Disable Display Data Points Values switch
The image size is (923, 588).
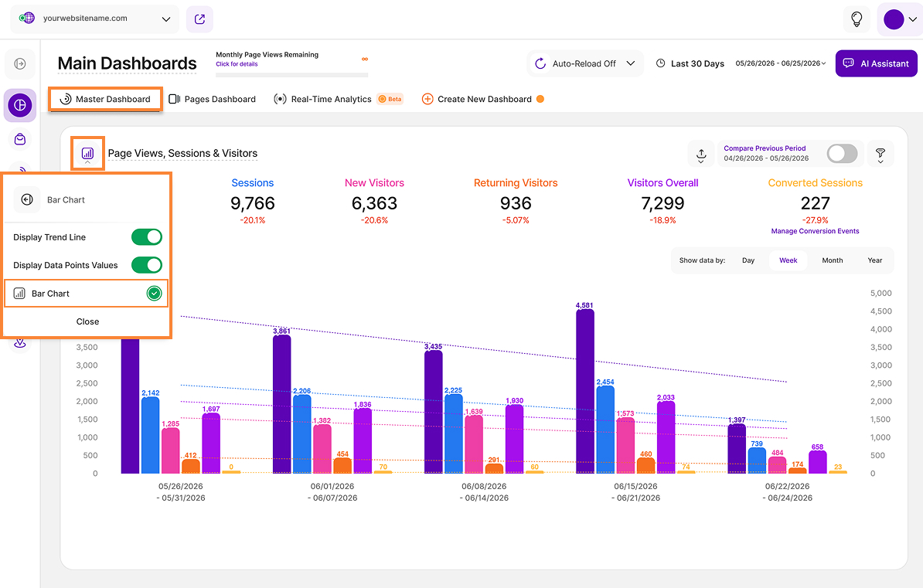[x=147, y=265]
